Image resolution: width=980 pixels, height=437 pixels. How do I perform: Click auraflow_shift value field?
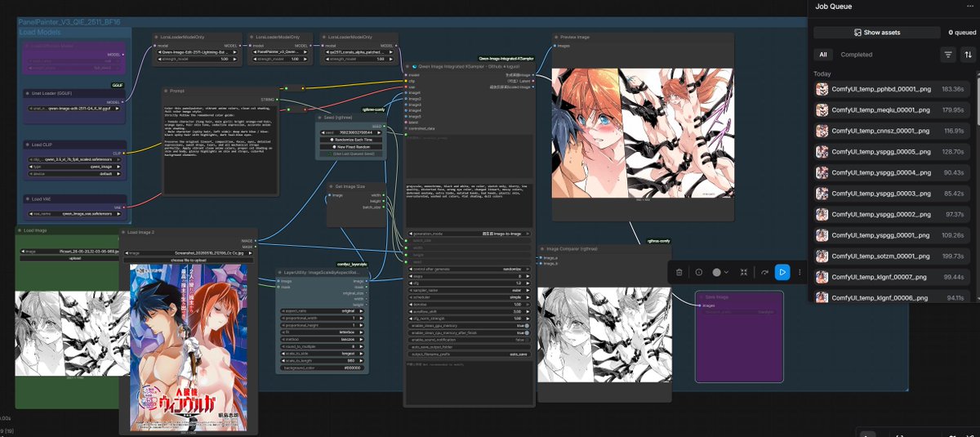click(470, 311)
